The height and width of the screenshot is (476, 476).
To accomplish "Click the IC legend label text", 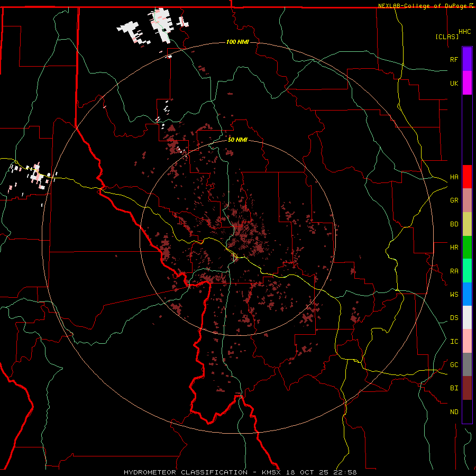I will tap(454, 342).
